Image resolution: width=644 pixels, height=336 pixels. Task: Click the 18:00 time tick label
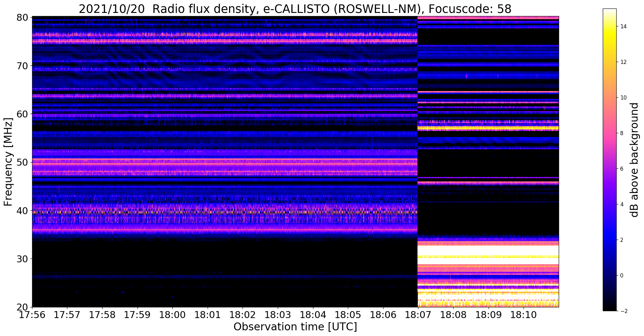point(172,315)
